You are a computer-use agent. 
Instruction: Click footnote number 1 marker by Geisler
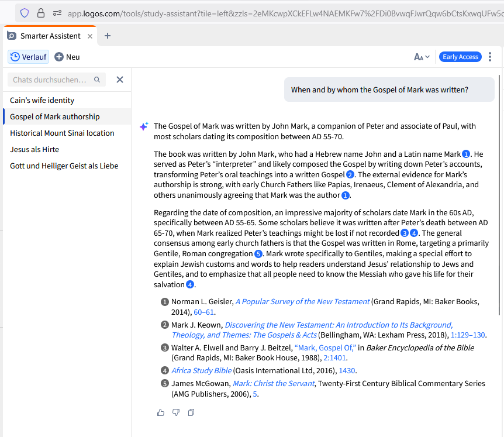(164, 302)
